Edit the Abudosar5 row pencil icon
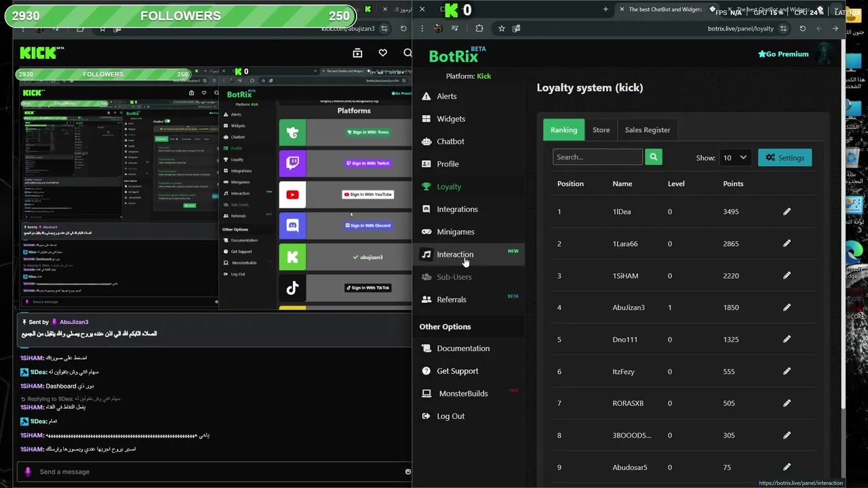 coord(787,467)
